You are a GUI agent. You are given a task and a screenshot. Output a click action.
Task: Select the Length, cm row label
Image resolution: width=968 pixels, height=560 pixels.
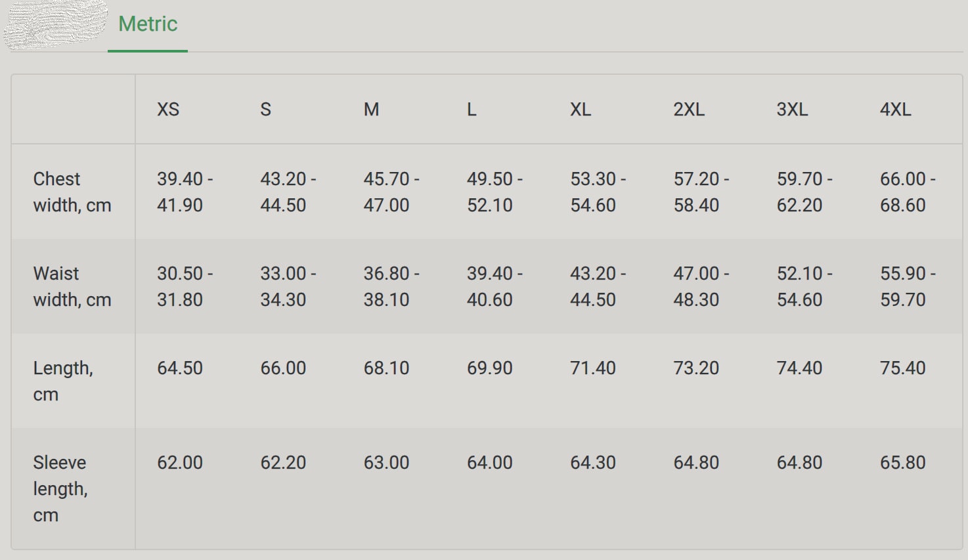pos(63,381)
